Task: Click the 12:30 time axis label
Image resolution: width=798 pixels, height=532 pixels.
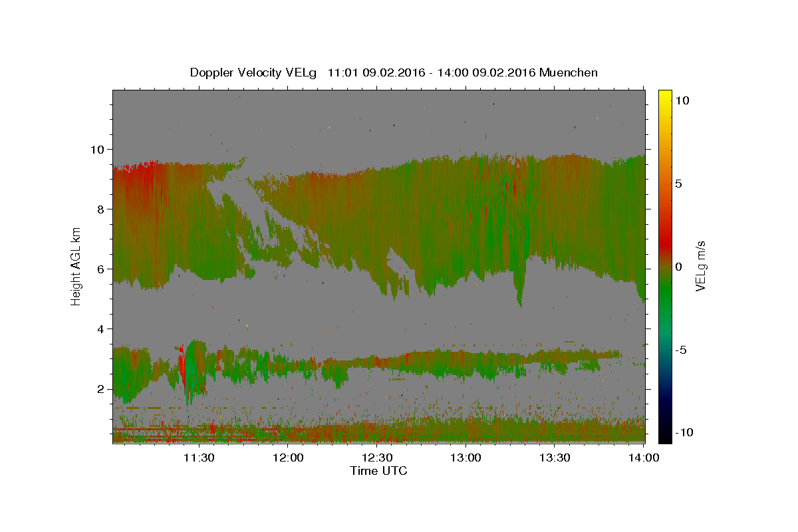Action: click(x=377, y=458)
